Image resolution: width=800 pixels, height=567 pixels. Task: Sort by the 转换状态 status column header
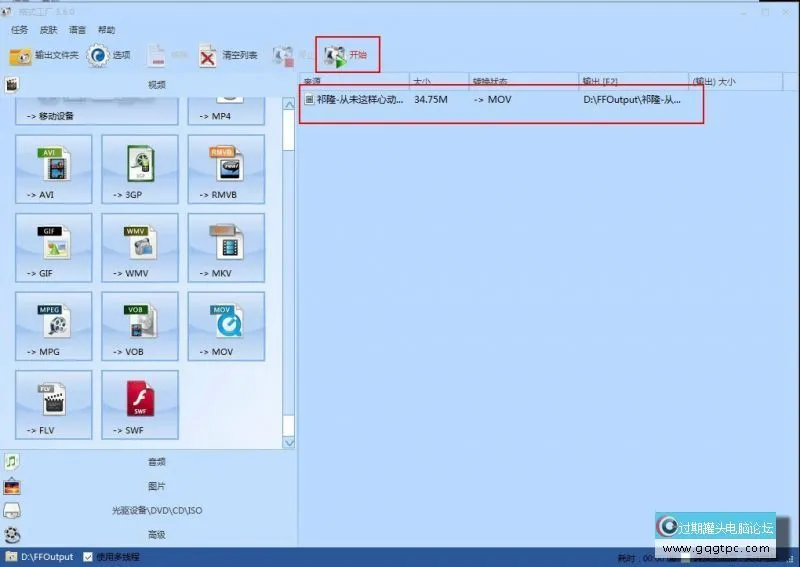pos(523,82)
